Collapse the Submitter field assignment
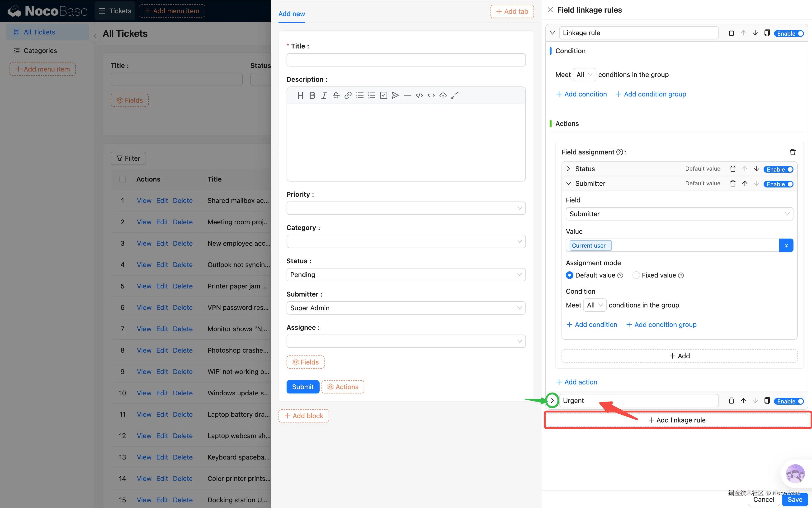 (569, 183)
